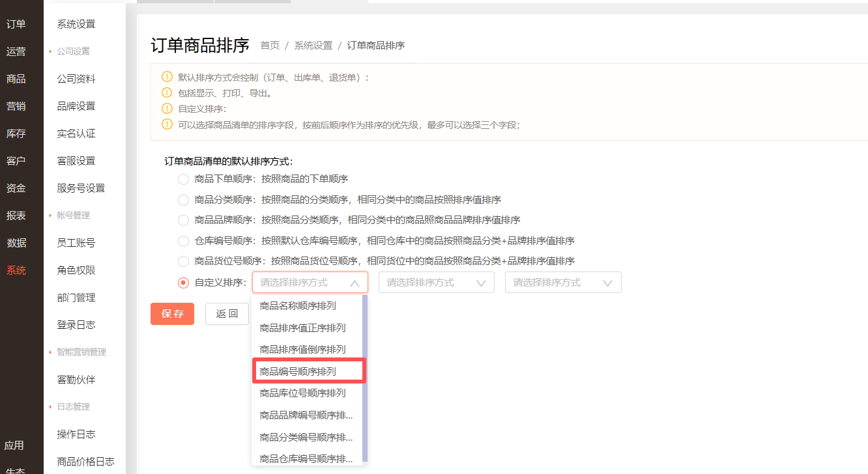This screenshot has width=868, height=474.
Task: Open the 报表 main navigation section
Action: coord(16,216)
